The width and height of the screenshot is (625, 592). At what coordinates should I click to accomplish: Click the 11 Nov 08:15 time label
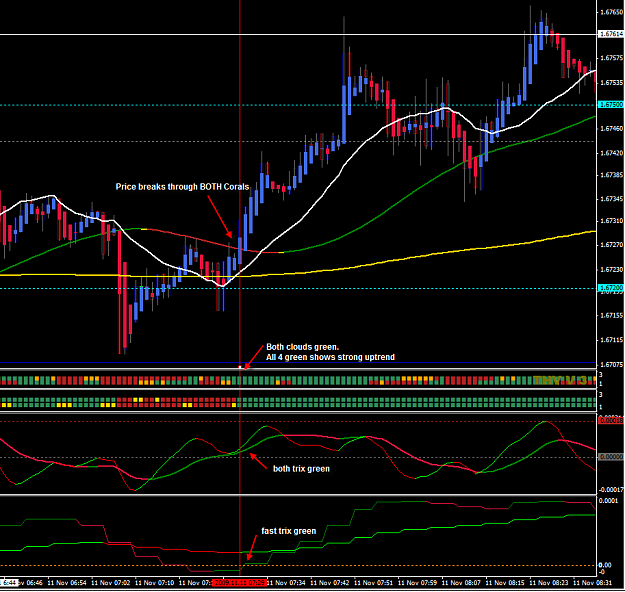coord(505,583)
